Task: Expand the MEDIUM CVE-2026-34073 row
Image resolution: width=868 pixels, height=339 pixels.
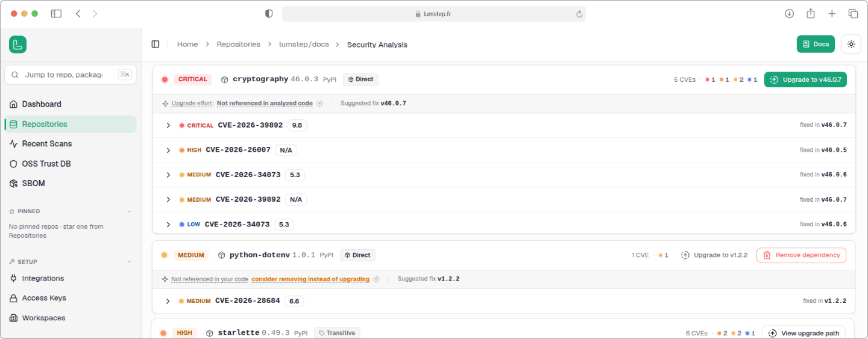Action: coord(168,175)
